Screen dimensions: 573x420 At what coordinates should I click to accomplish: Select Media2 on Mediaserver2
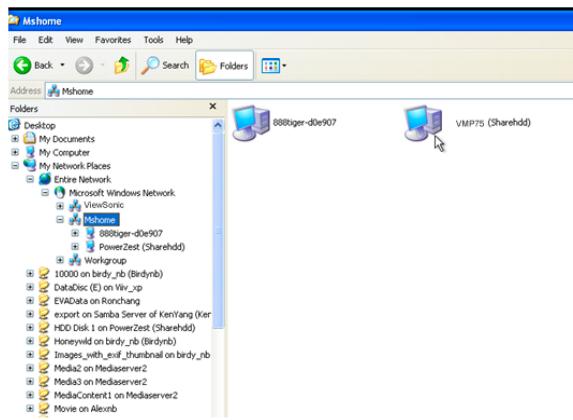(x=100, y=368)
